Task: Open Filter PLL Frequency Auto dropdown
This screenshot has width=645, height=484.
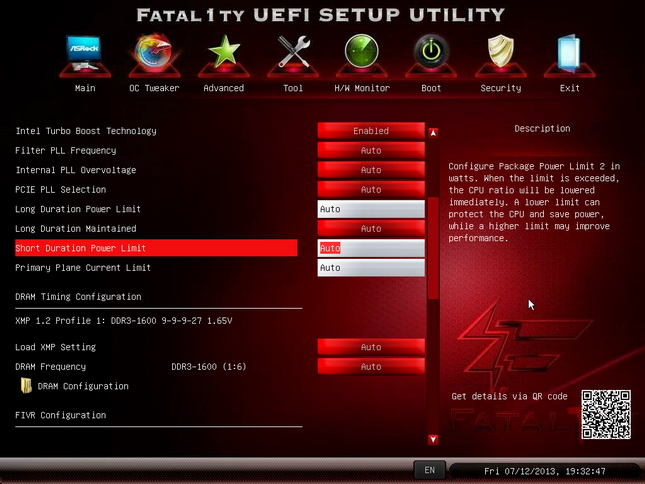Action: tap(371, 151)
